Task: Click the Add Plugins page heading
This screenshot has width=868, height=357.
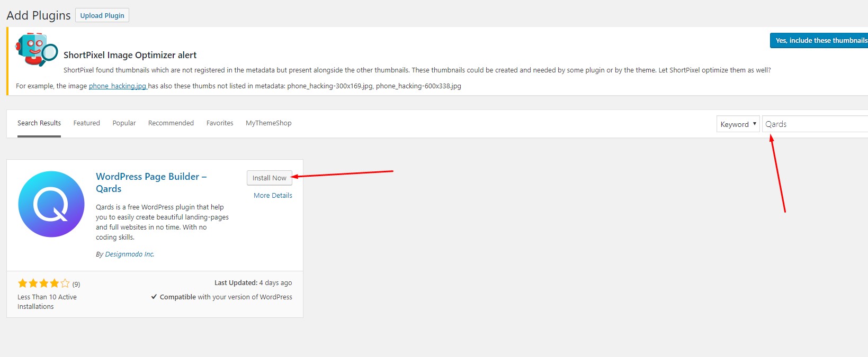Action: pyautogui.click(x=39, y=15)
